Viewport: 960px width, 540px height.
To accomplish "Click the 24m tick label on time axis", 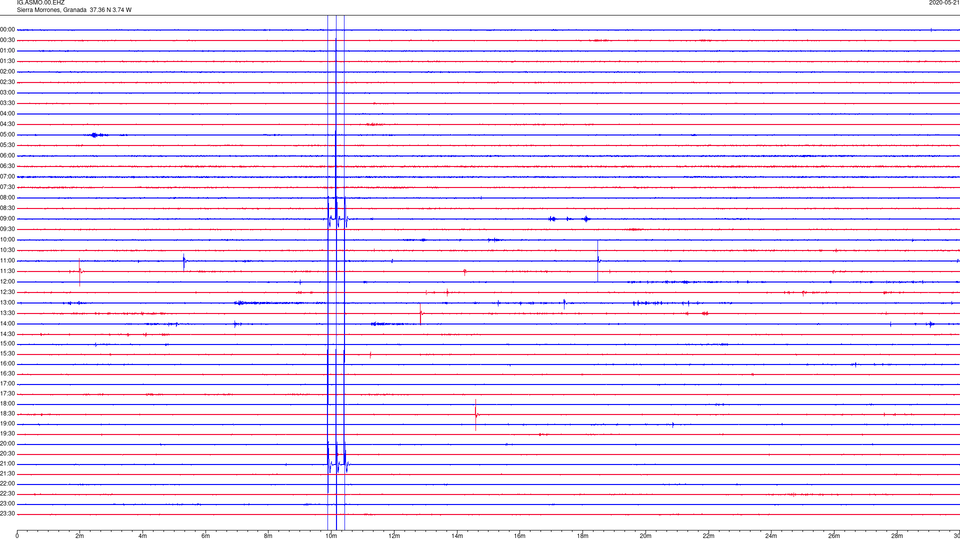I will tap(771, 536).
